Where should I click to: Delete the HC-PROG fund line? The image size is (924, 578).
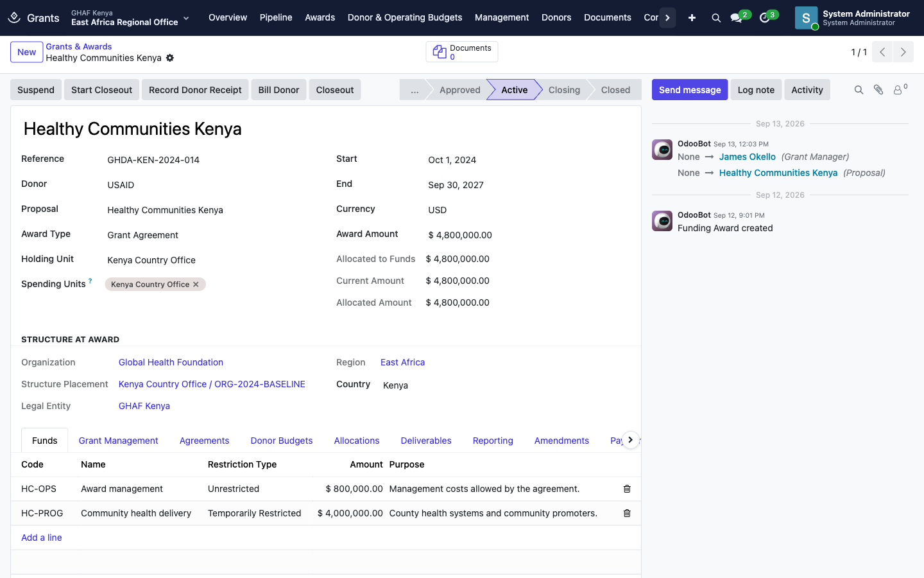pyautogui.click(x=627, y=513)
